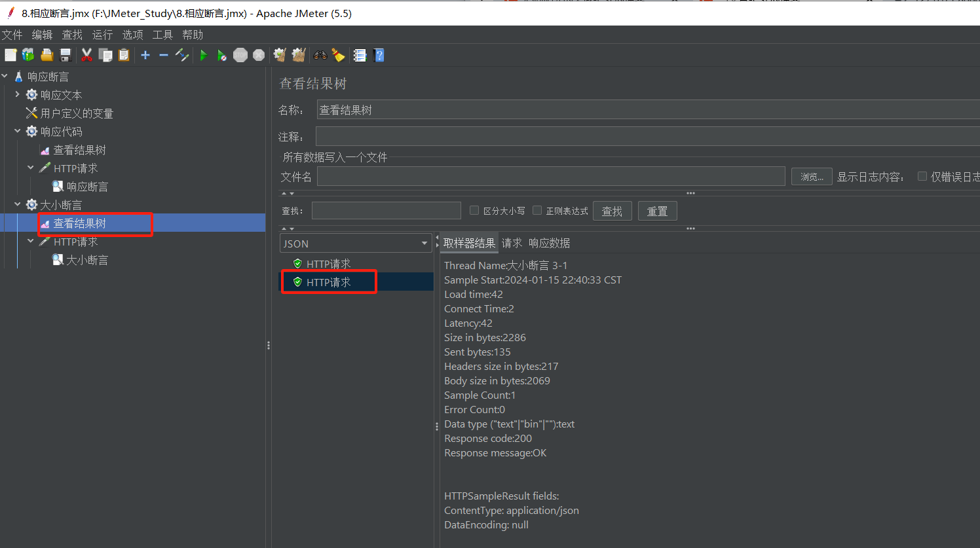The image size is (980, 548).
Task: Click the left panel vertical splitter handle
Action: click(x=269, y=345)
